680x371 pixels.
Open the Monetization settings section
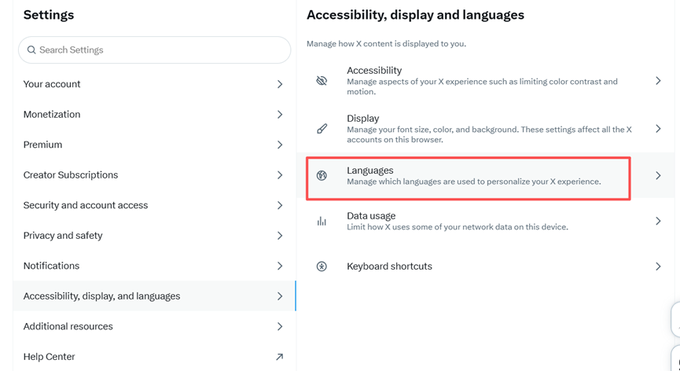[154, 115]
